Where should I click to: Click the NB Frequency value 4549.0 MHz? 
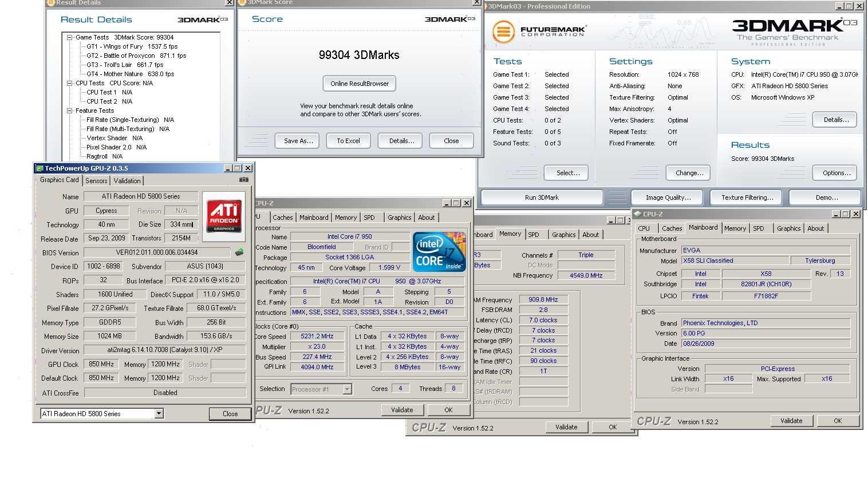click(586, 275)
